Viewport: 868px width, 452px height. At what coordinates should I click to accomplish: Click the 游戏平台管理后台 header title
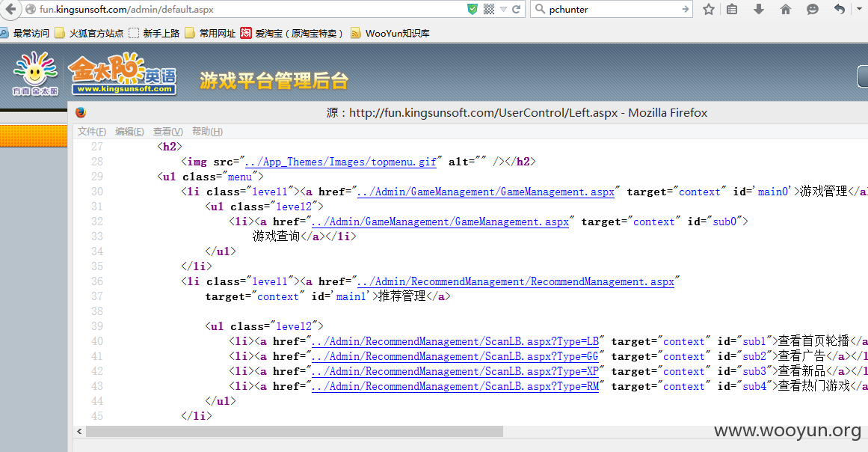(274, 81)
